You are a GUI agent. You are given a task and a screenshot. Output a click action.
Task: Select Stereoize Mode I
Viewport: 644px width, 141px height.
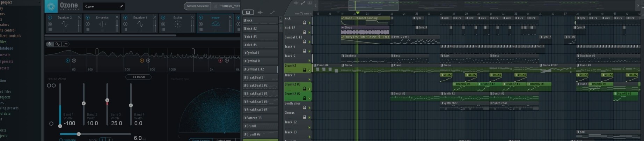[102, 140]
